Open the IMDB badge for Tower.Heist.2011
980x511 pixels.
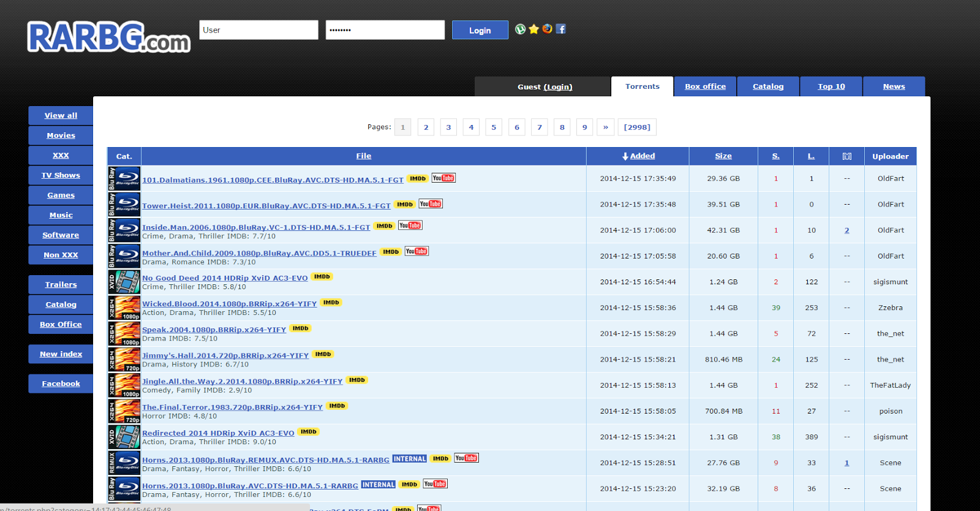click(405, 205)
